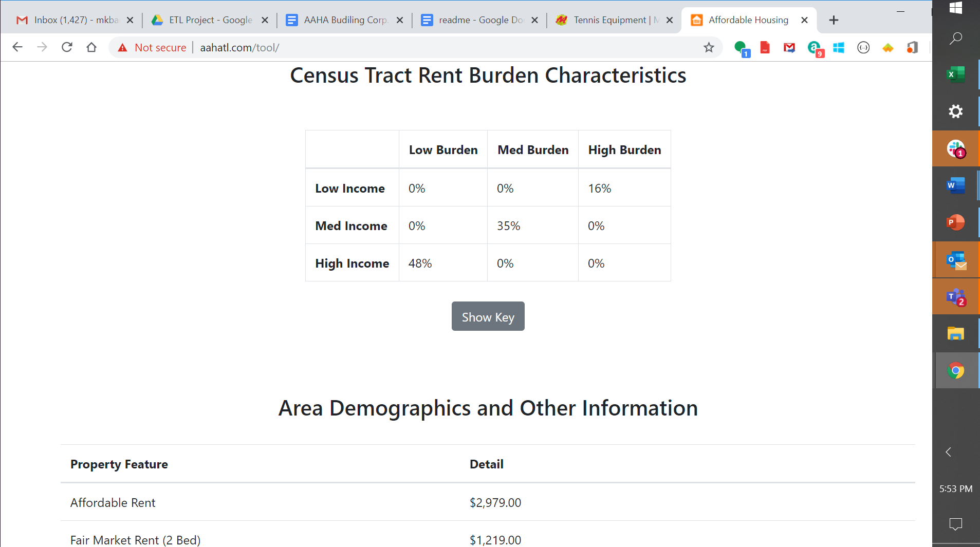
Task: Close the Tennis Equipment tab
Action: [x=670, y=20]
